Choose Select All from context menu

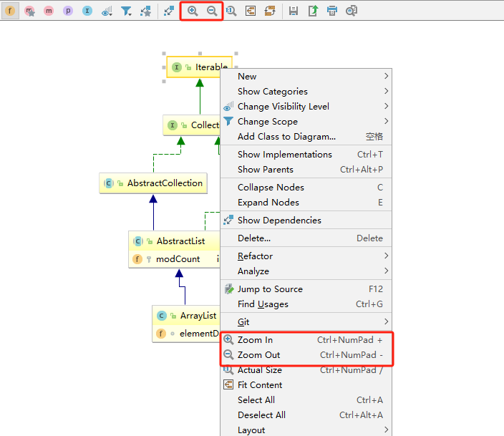306,400
